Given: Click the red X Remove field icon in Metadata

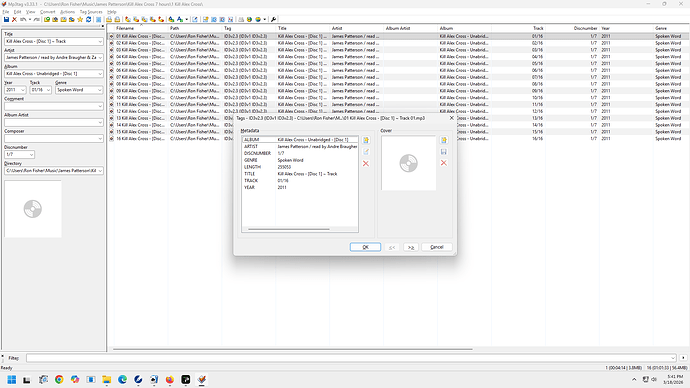Looking at the screenshot, I should 366,164.
